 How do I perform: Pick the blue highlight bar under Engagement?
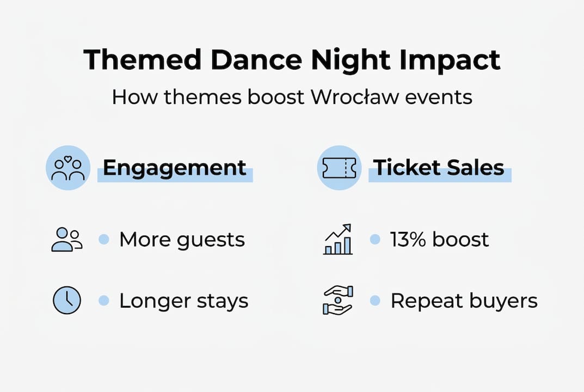(174, 179)
